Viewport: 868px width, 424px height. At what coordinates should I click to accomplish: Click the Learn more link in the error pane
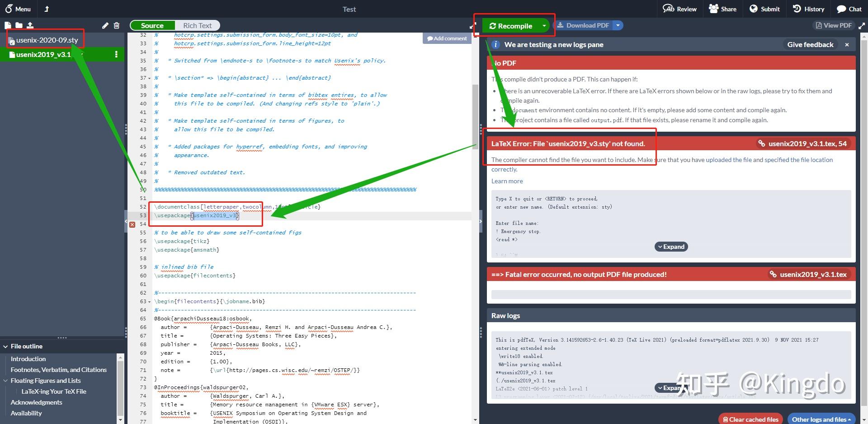click(x=507, y=181)
